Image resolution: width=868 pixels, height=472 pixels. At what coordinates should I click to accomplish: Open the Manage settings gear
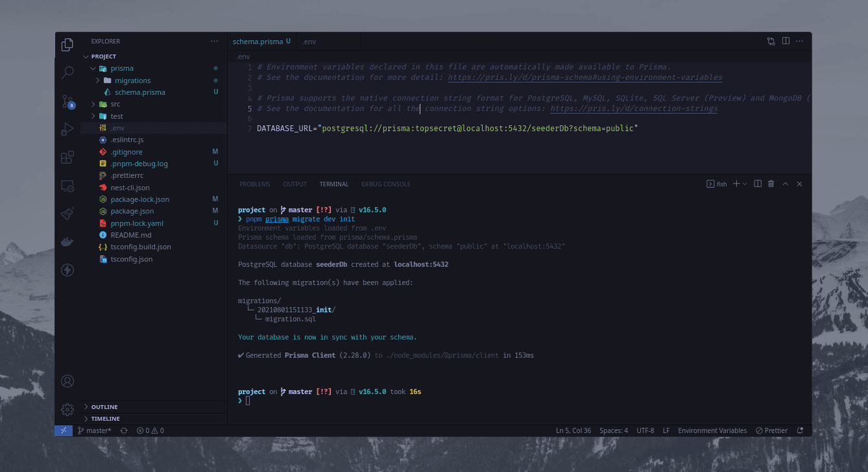[67, 409]
